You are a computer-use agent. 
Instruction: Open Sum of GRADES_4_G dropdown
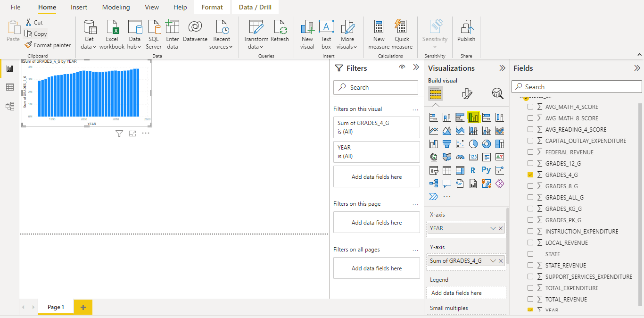[493, 260]
